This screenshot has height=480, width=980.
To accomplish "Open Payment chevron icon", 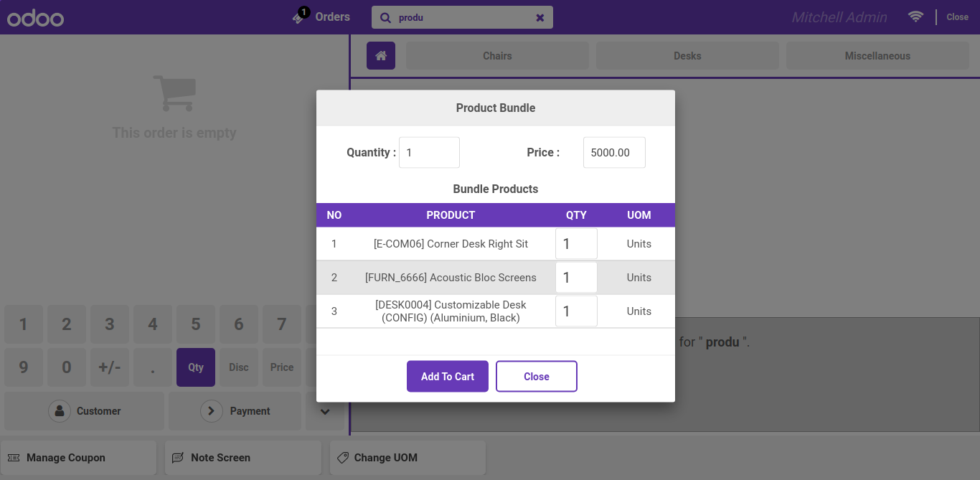I will tap(211, 411).
